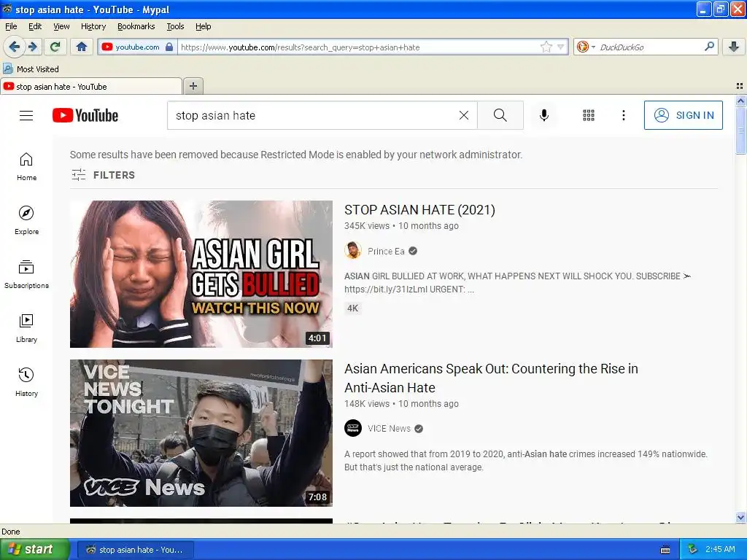Click the YouTube search magnifier button
747x560 pixels.
click(500, 115)
